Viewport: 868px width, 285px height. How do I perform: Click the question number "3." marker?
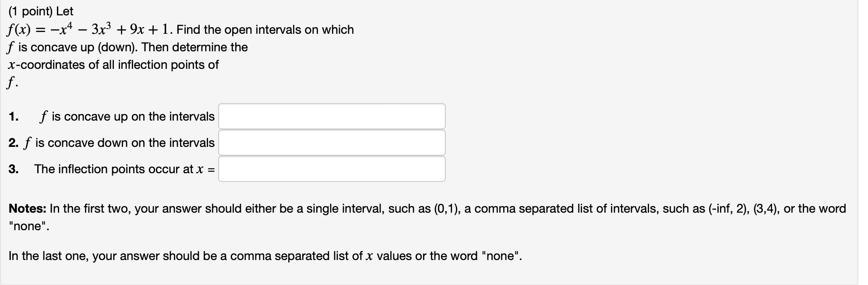click(x=14, y=169)
